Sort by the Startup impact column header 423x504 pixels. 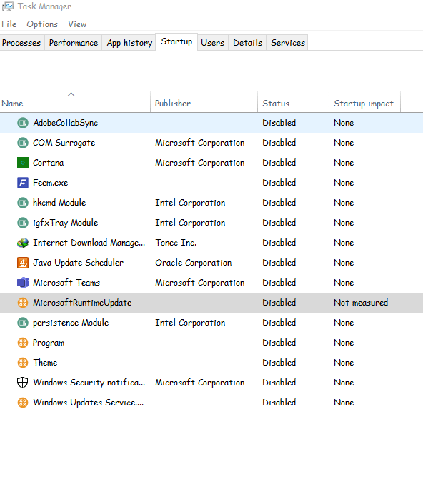pyautogui.click(x=365, y=102)
